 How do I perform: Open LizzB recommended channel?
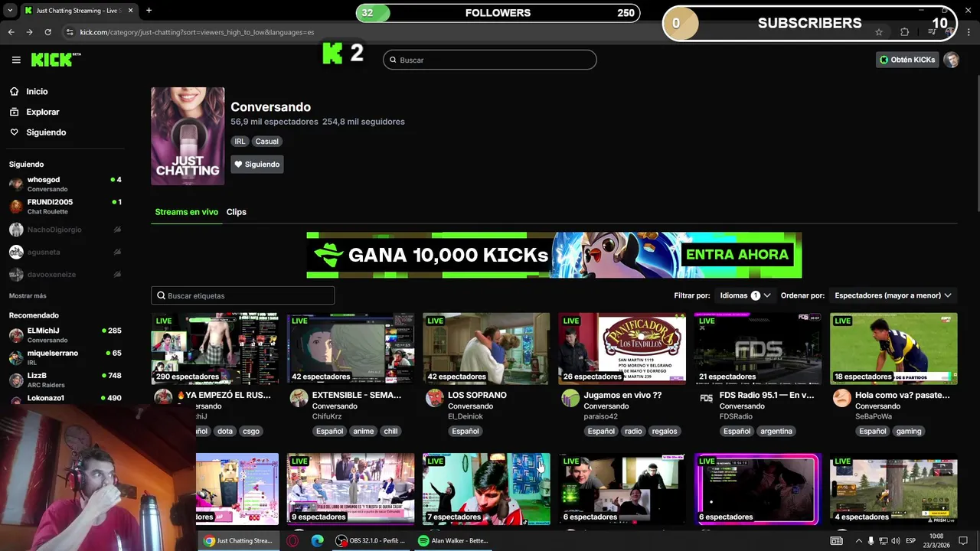[65, 380]
